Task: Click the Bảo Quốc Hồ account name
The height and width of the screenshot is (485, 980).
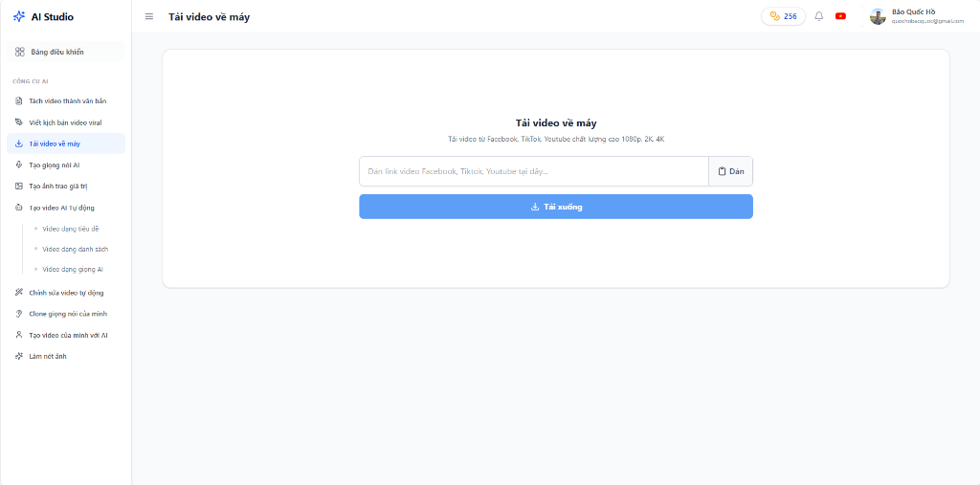Action: point(913,11)
